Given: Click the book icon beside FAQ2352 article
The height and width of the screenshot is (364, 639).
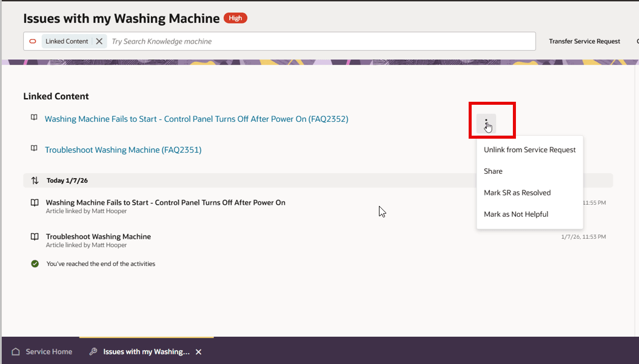Looking at the screenshot, I should click(34, 118).
